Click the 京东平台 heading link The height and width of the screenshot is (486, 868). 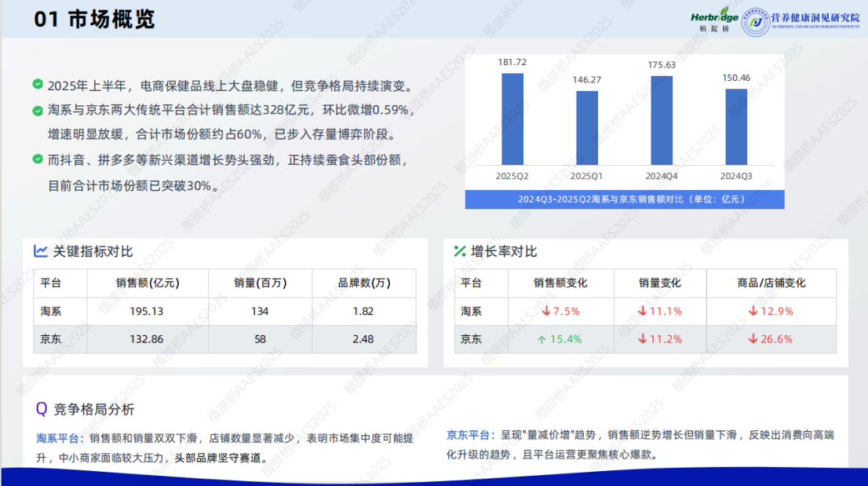(469, 435)
